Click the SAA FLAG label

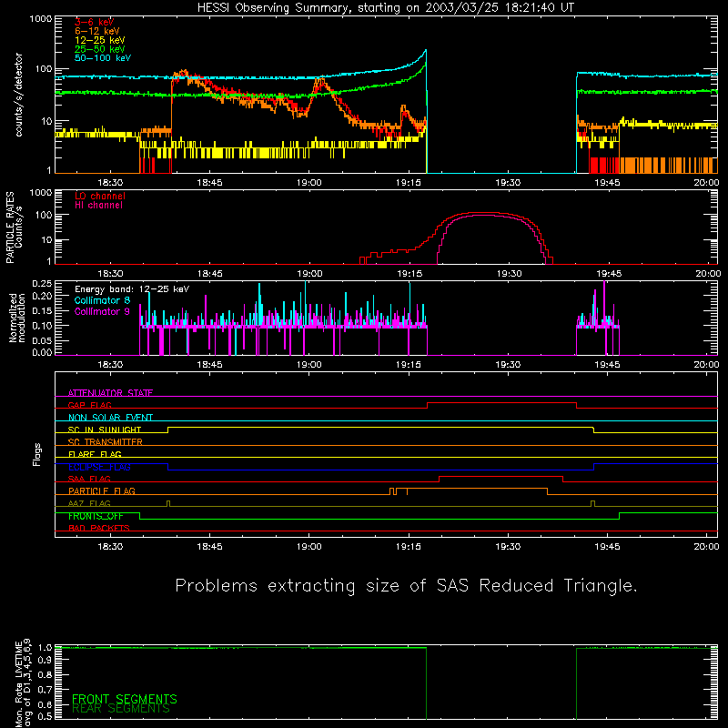point(89,479)
